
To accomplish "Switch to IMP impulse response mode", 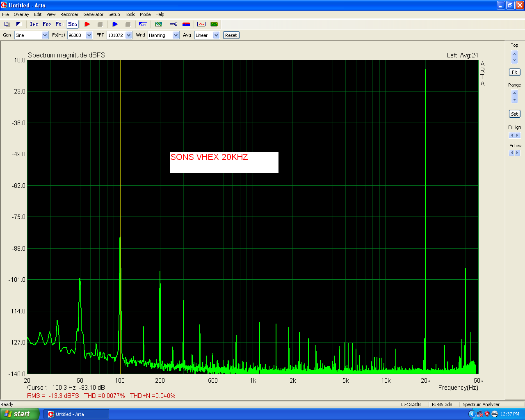I will [34, 24].
